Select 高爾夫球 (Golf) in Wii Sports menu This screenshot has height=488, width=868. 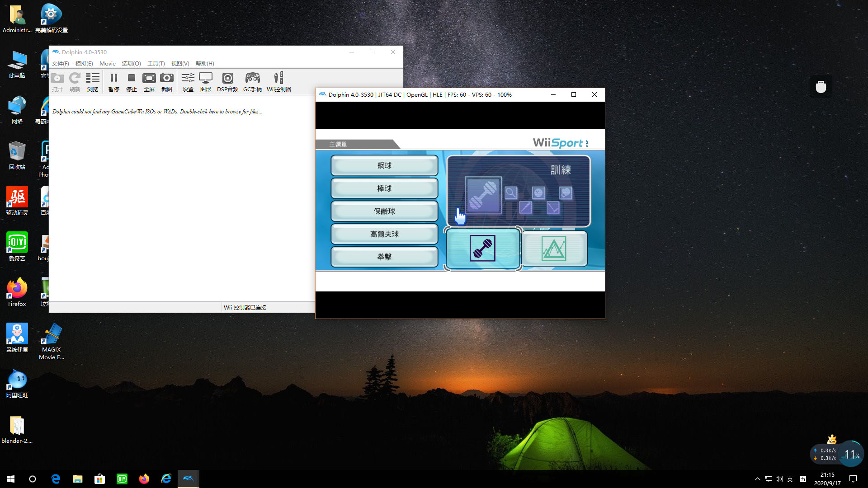coord(384,234)
